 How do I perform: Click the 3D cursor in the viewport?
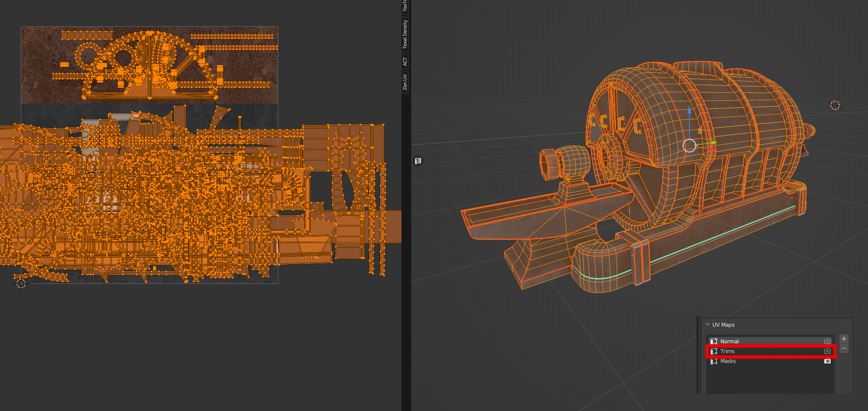coord(835,105)
